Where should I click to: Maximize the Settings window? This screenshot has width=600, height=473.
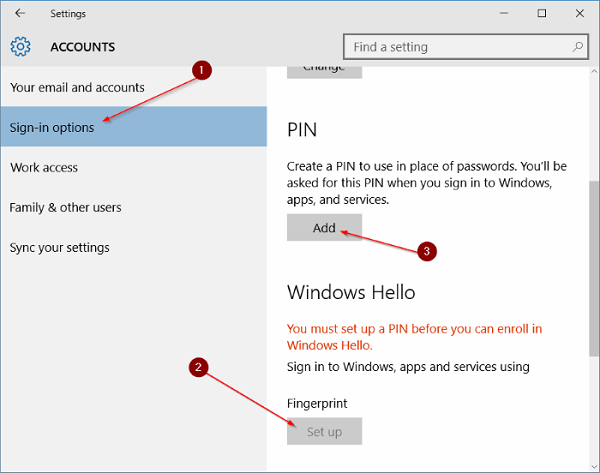[541, 14]
